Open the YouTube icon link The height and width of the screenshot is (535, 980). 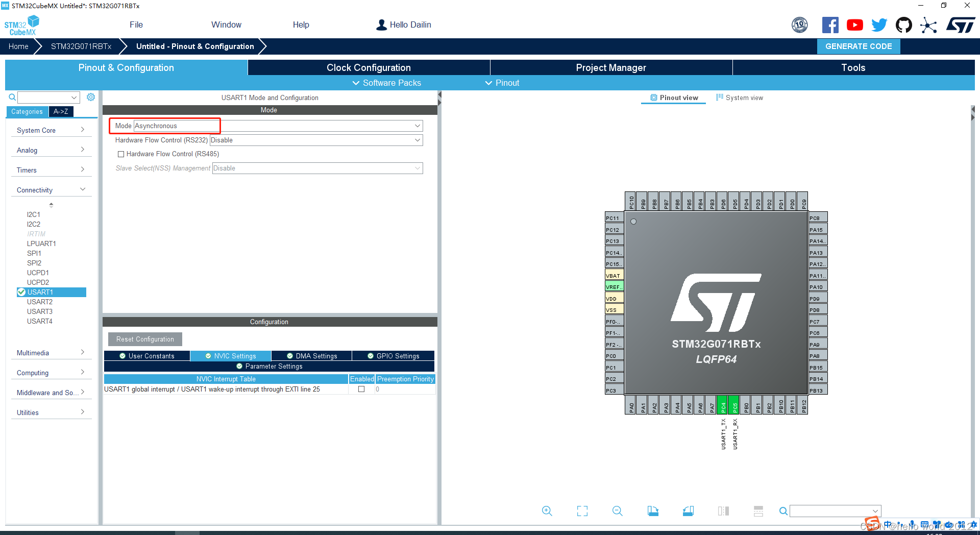click(x=854, y=25)
